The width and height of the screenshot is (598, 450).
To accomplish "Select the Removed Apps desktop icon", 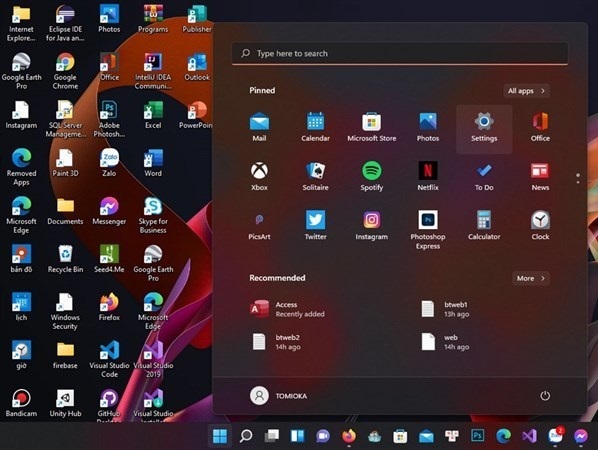I will point(21,167).
